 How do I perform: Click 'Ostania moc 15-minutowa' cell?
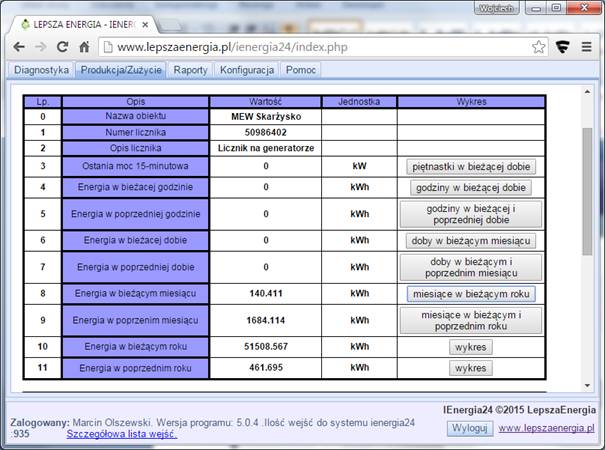135,166
